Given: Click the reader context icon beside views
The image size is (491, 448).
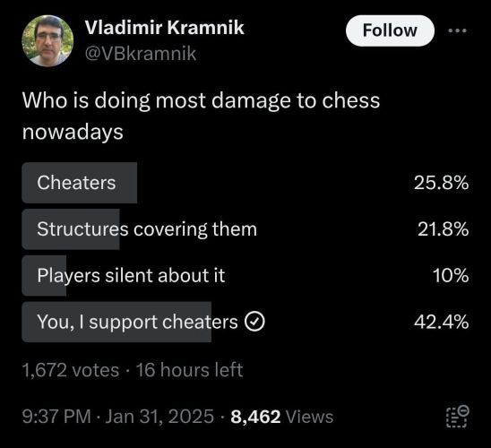Looking at the screenshot, I should tap(458, 417).
